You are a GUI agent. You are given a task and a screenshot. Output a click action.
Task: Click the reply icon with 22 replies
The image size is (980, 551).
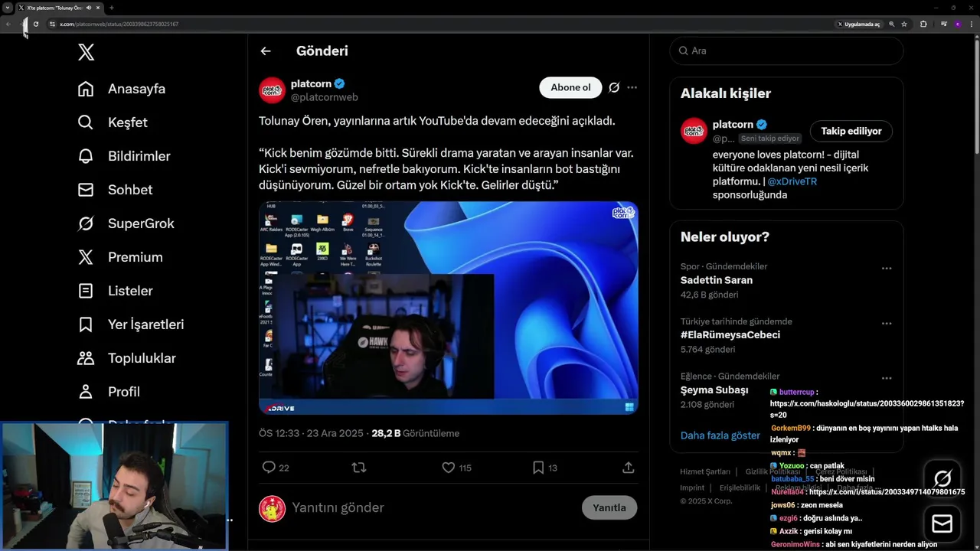pyautogui.click(x=269, y=468)
